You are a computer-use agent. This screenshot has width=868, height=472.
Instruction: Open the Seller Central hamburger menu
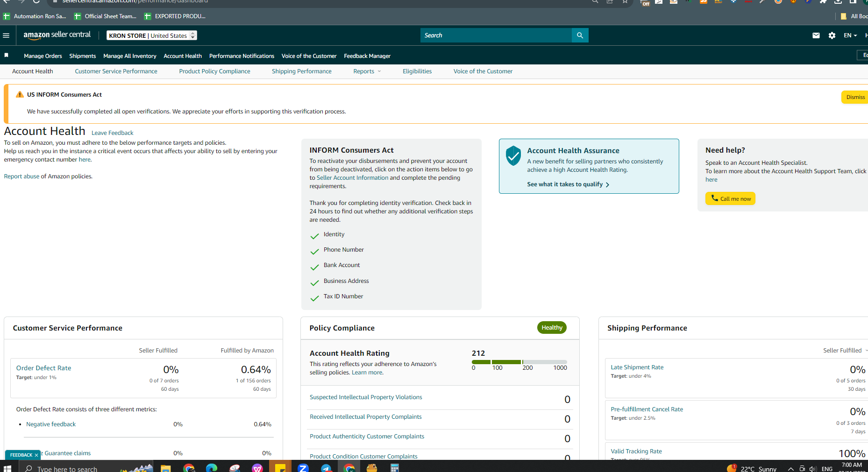[x=6, y=35]
